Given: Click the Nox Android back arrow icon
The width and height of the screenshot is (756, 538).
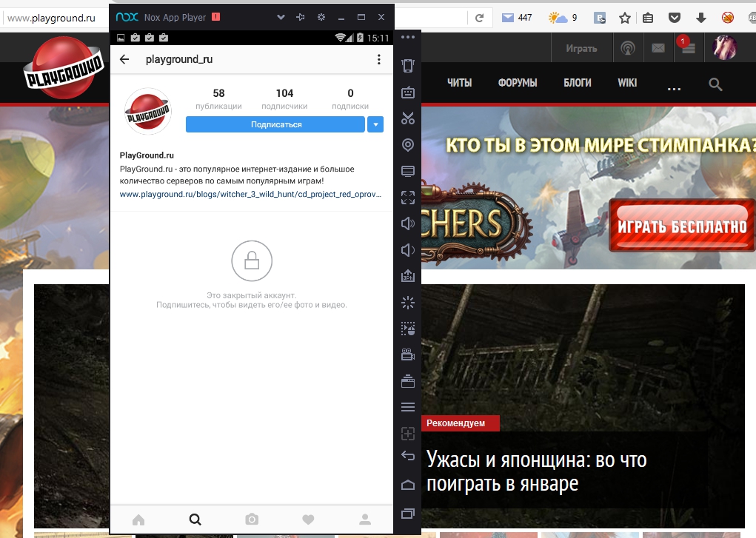Looking at the screenshot, I should pyautogui.click(x=408, y=456).
